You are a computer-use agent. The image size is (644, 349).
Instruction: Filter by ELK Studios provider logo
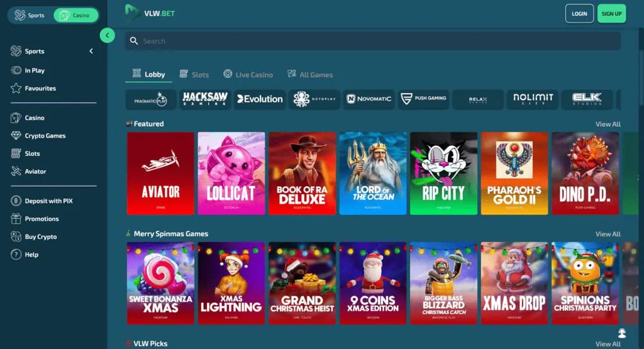(587, 99)
